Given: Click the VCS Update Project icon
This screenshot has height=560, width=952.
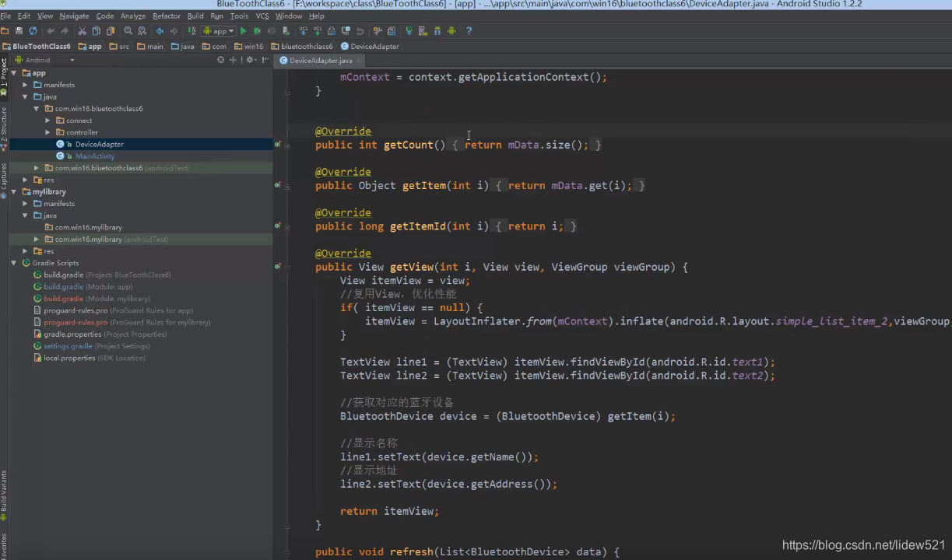Looking at the screenshot, I should coord(303,31).
